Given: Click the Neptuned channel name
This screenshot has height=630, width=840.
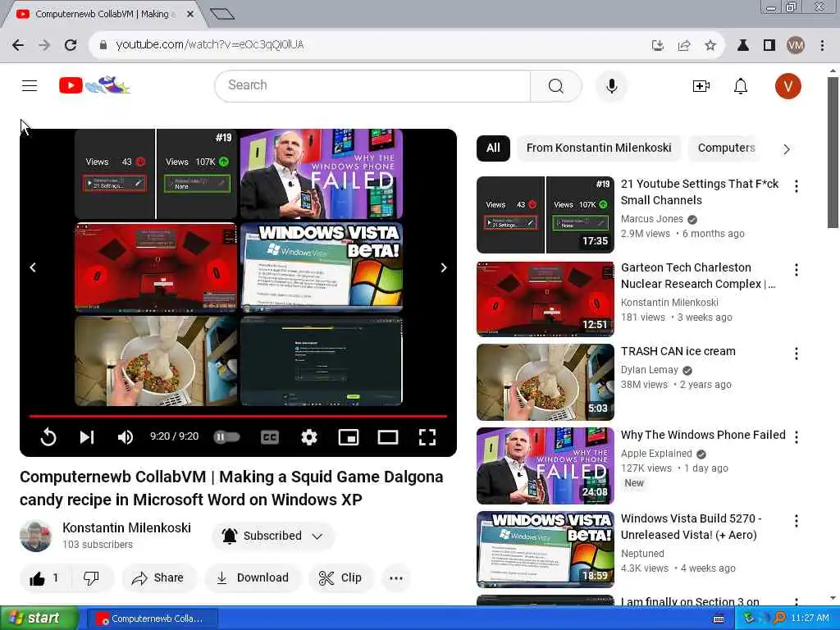Looking at the screenshot, I should pos(642,554).
